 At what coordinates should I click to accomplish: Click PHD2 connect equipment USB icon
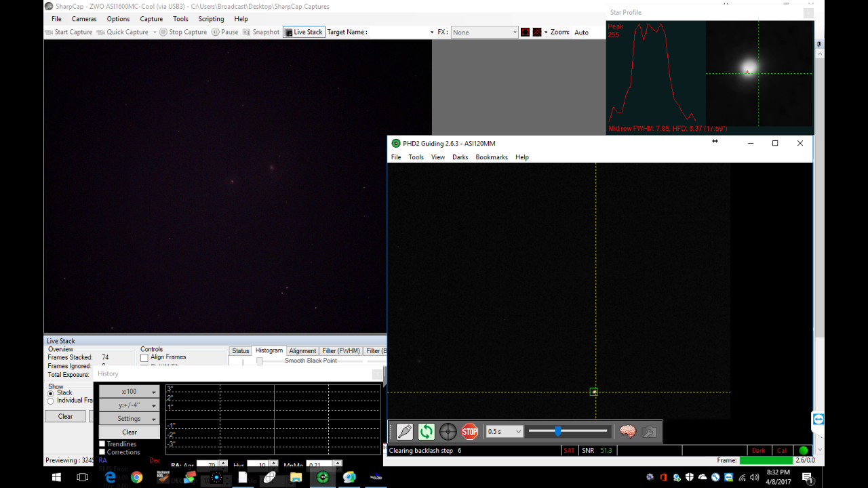(x=405, y=431)
